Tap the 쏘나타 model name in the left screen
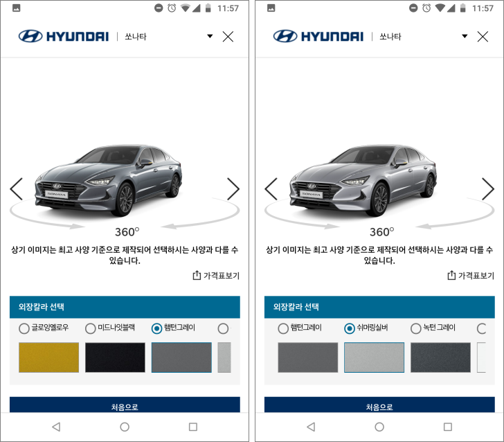Viewport: 504px width, 442px height. click(x=136, y=37)
